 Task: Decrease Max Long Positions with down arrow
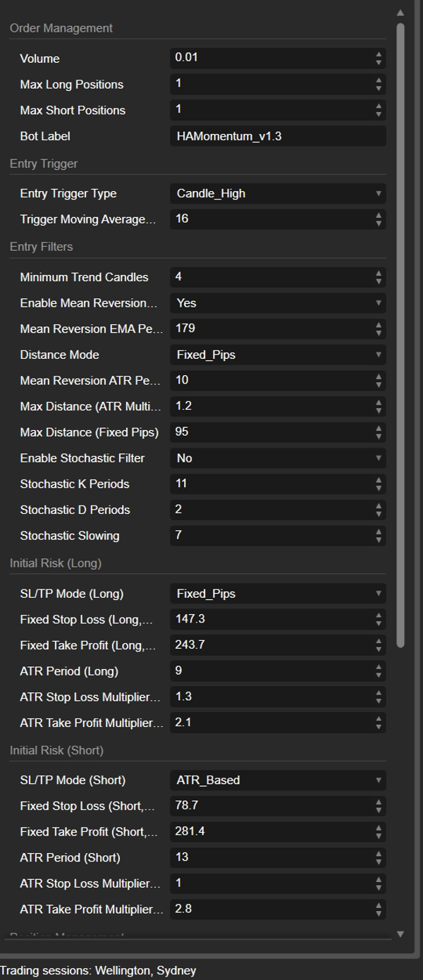(379, 88)
